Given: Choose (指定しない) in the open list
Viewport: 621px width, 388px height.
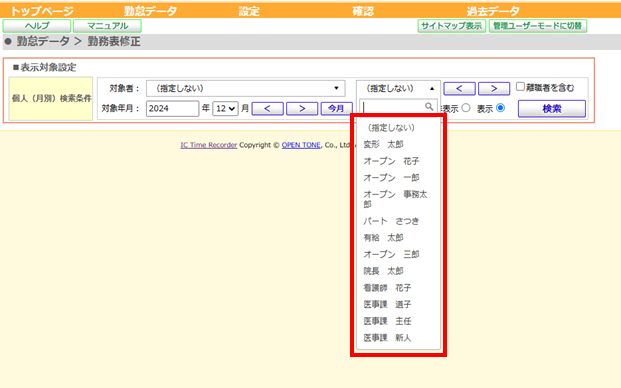Looking at the screenshot, I should click(398, 128).
